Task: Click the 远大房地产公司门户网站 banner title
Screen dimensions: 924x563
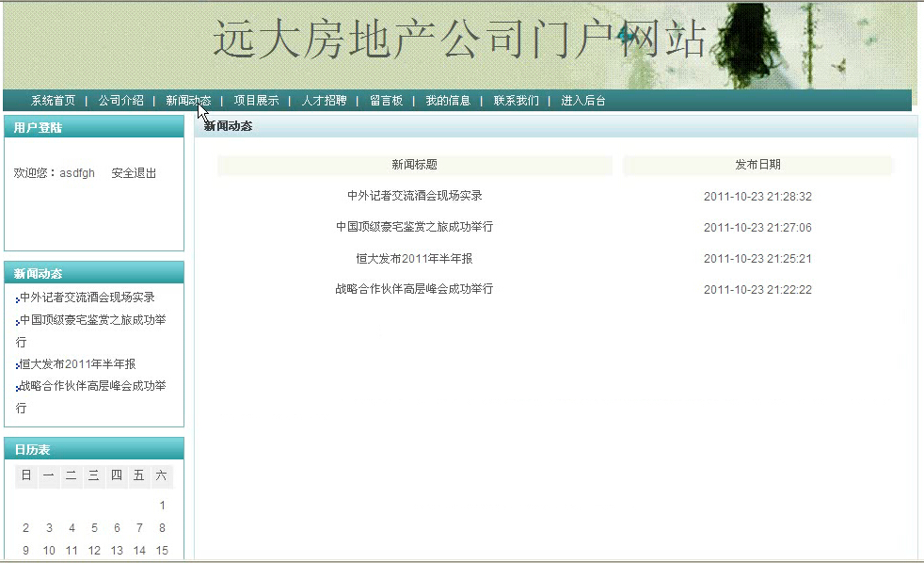Action: pos(459,40)
